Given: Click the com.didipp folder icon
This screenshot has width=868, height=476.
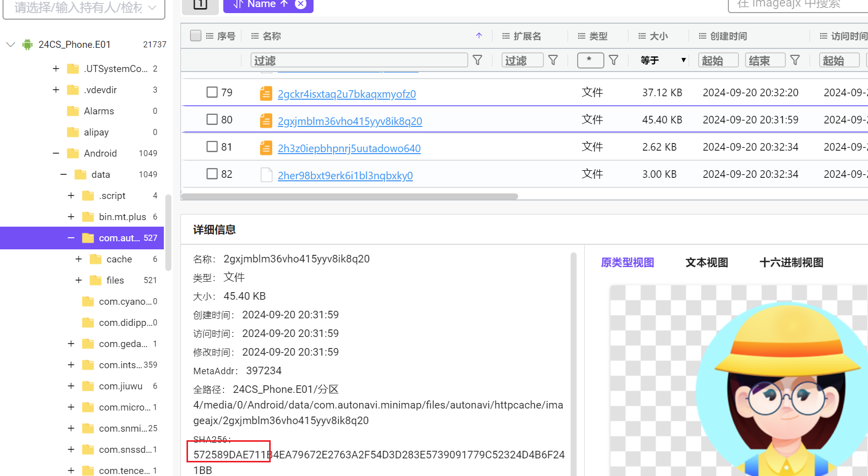Looking at the screenshot, I should pos(88,322).
